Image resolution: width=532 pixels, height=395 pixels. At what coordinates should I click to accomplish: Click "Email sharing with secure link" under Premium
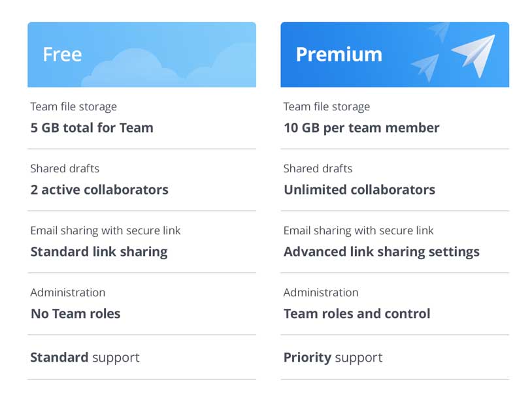click(358, 230)
